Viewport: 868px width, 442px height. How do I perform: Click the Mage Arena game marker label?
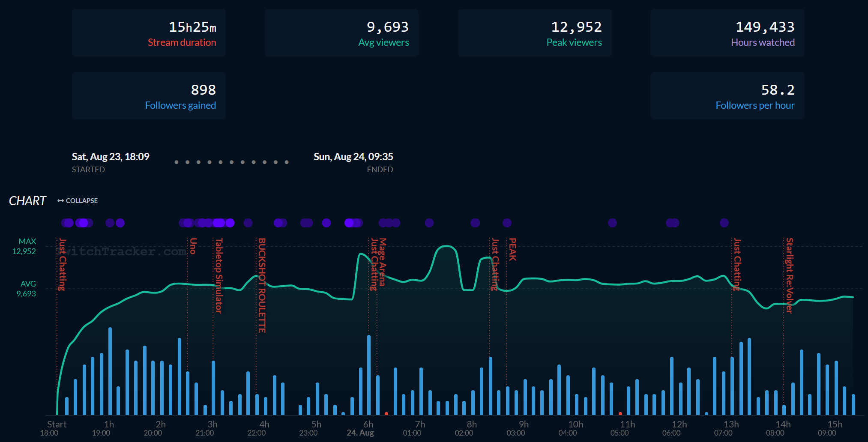pos(383,262)
